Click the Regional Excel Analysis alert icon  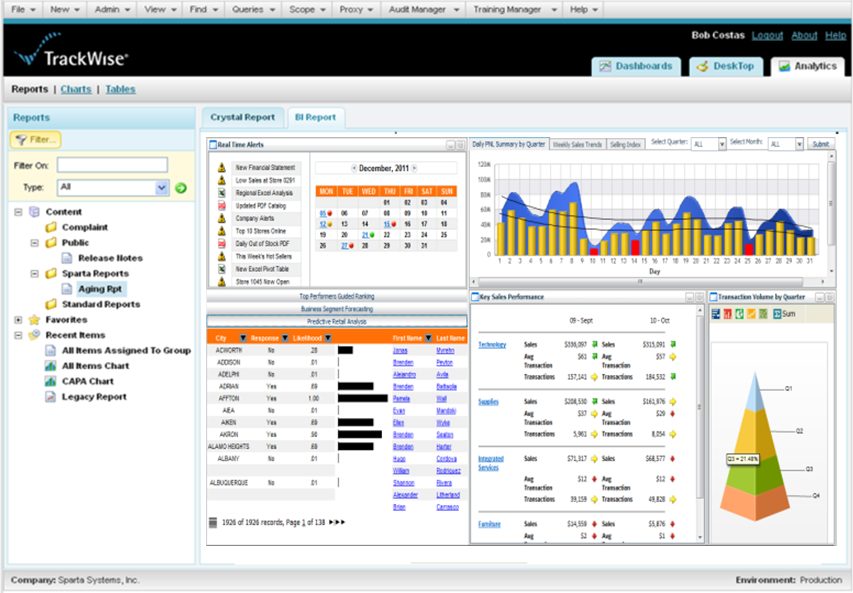point(221,192)
